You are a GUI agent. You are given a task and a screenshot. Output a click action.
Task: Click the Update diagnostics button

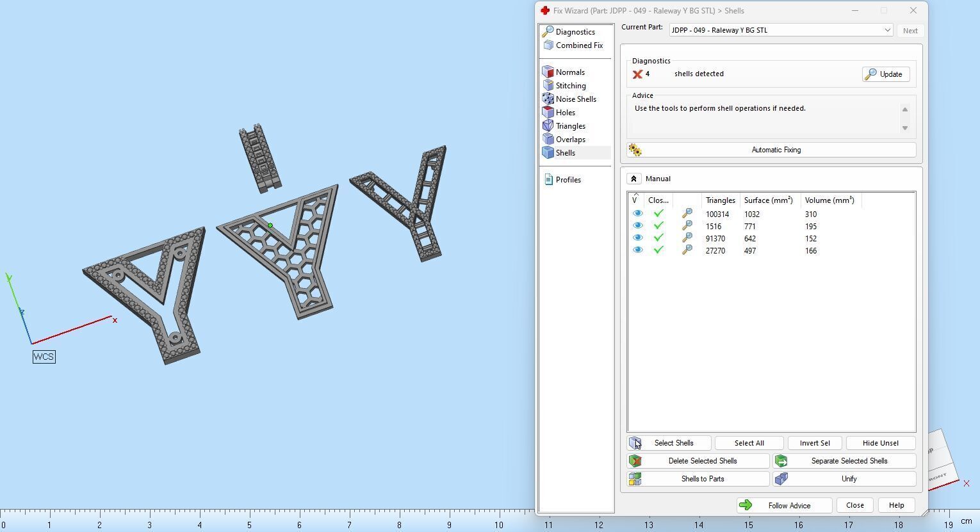click(x=885, y=74)
